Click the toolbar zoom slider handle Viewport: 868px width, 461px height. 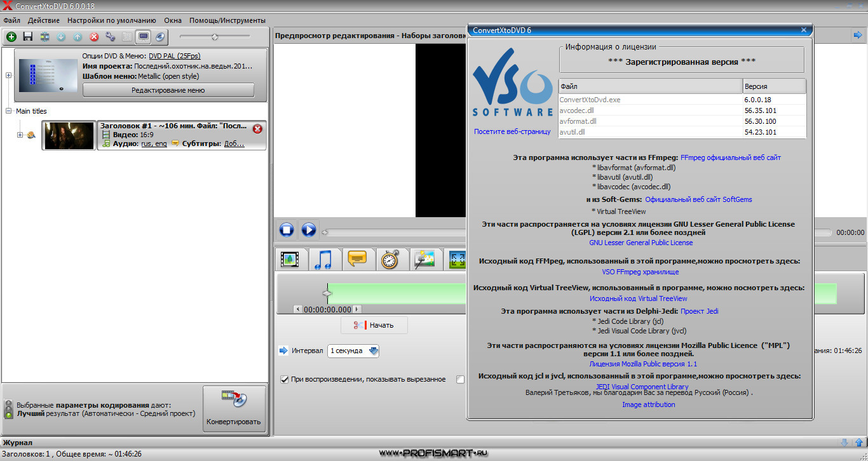coord(215,37)
